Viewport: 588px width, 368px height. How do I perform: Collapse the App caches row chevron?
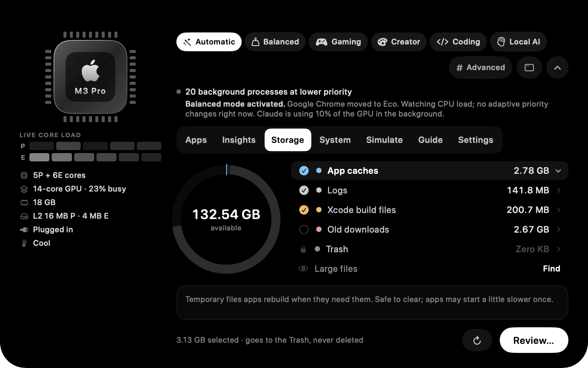click(559, 171)
